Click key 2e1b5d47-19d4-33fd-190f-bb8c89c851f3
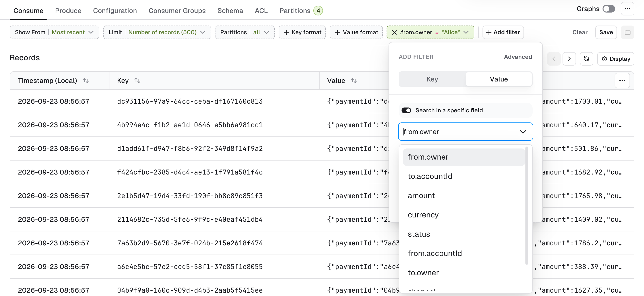This screenshot has width=644, height=296. (x=190, y=196)
